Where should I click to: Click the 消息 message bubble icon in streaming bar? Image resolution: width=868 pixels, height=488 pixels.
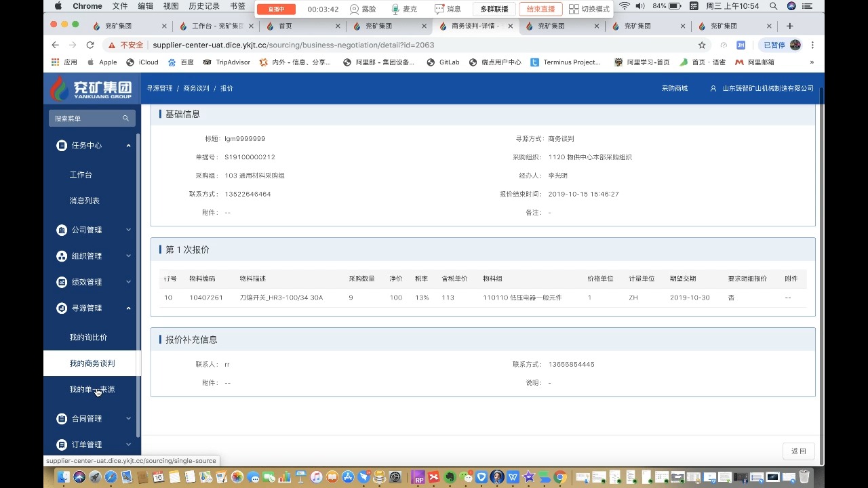pos(438,9)
